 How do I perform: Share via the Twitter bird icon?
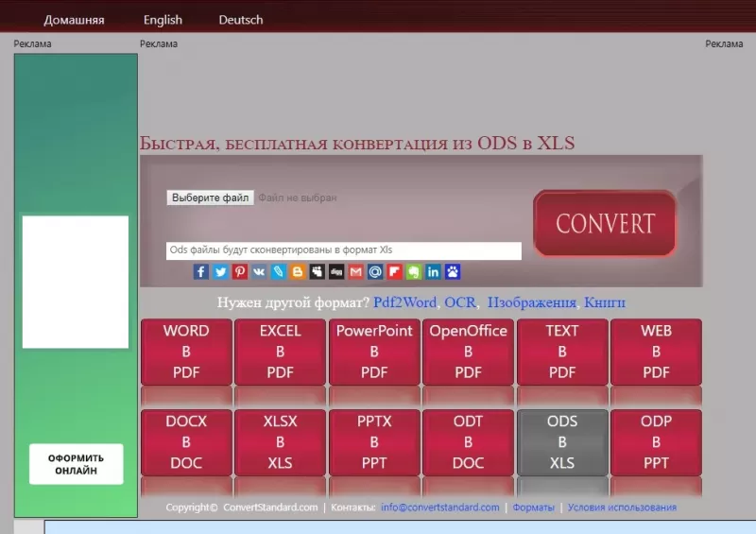coord(220,271)
